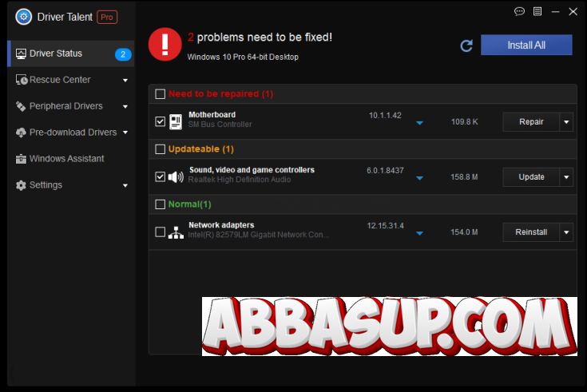The width and height of the screenshot is (587, 392).
Task: Click the Rescue Center clock icon
Action: point(22,80)
